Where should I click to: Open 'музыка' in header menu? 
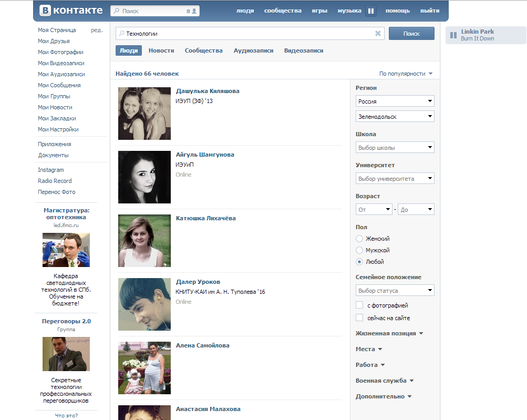pyautogui.click(x=349, y=11)
